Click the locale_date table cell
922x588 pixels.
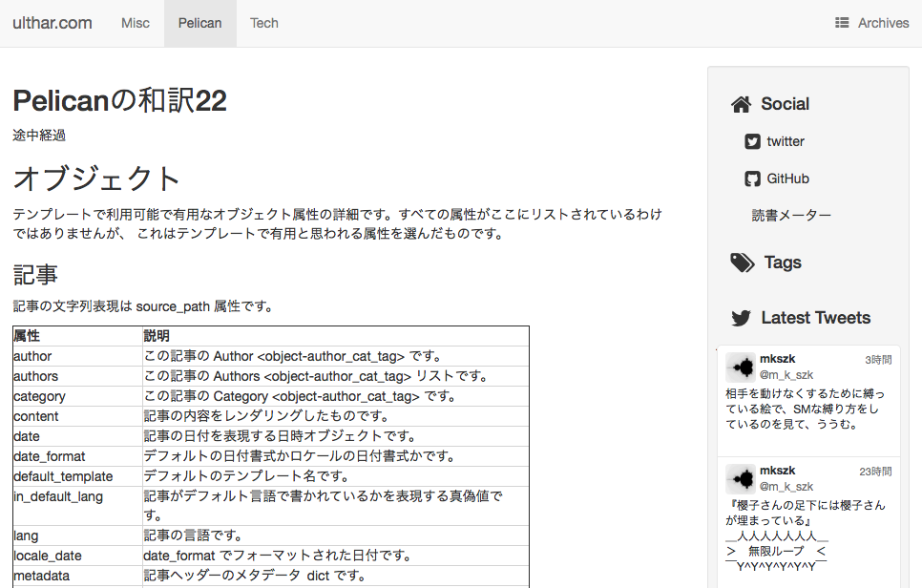coord(77,556)
